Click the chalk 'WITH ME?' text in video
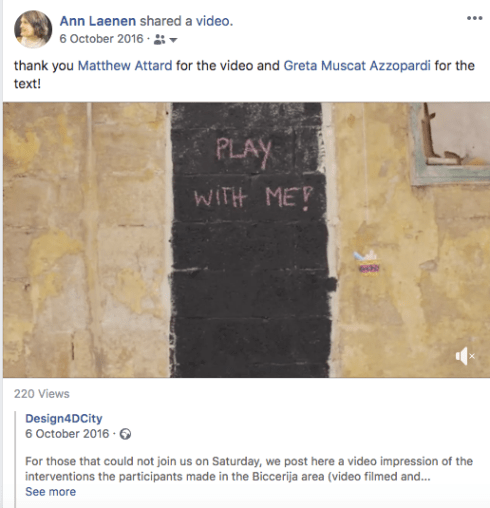Viewport: 490px width, 508px height. coord(253,198)
